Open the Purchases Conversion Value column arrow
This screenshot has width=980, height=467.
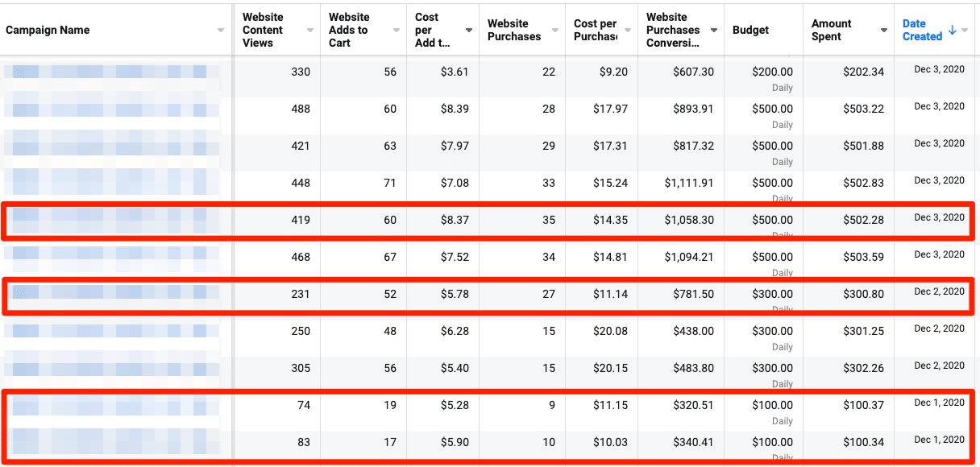pos(714,31)
